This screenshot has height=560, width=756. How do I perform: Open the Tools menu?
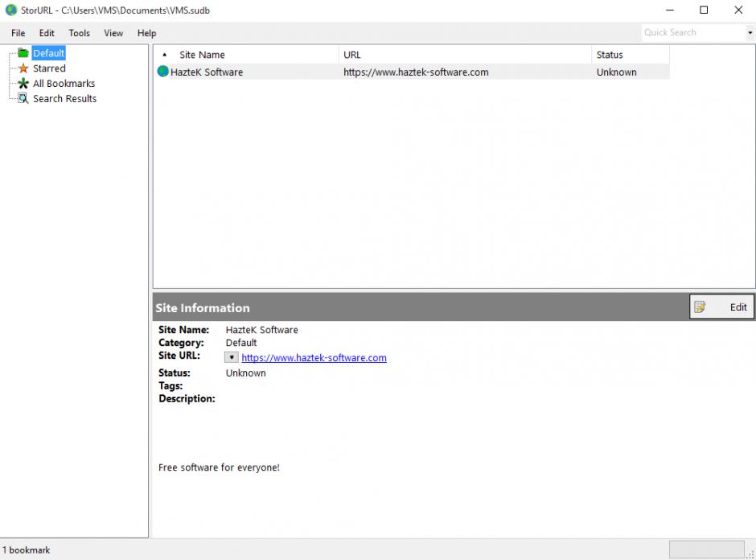pos(79,33)
